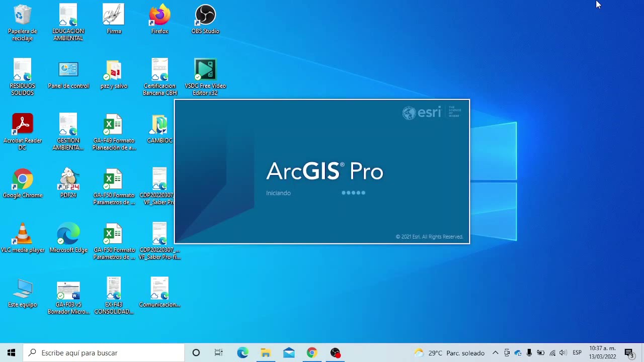Open Certificacion Bancaria CBH document
644x362 pixels.
pyautogui.click(x=159, y=77)
